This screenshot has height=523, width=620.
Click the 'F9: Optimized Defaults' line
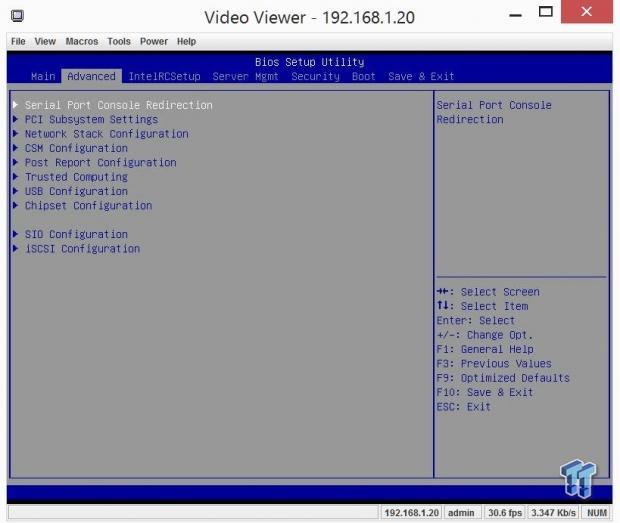(503, 378)
